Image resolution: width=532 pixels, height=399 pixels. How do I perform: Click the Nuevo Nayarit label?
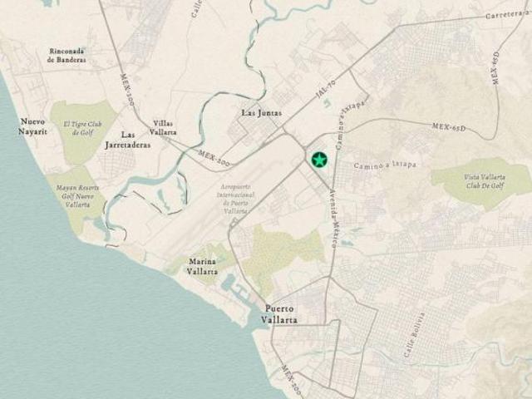(32, 126)
